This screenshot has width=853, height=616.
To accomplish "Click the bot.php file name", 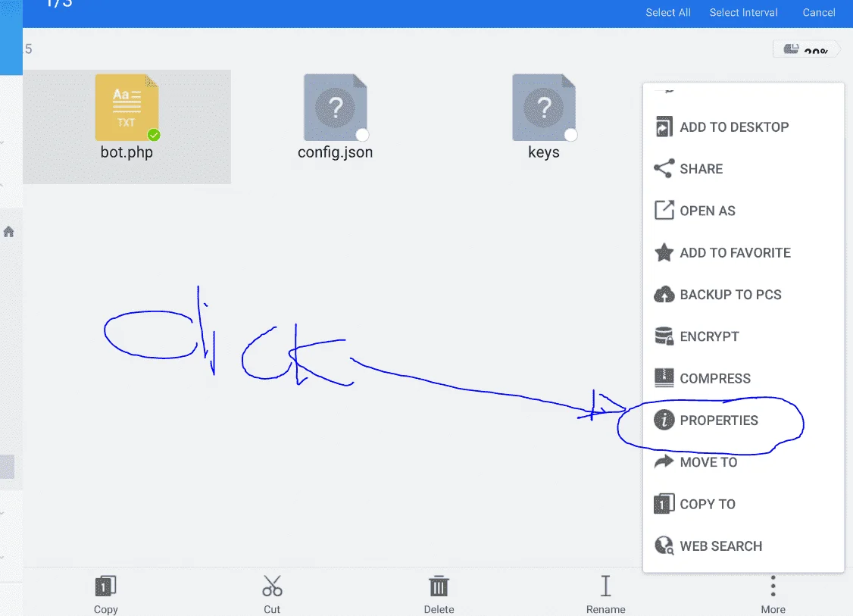I will click(127, 152).
